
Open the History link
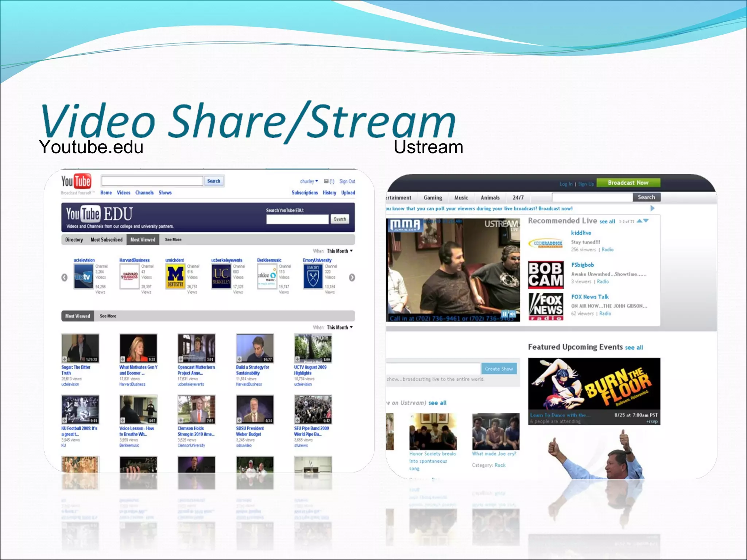[x=329, y=192]
